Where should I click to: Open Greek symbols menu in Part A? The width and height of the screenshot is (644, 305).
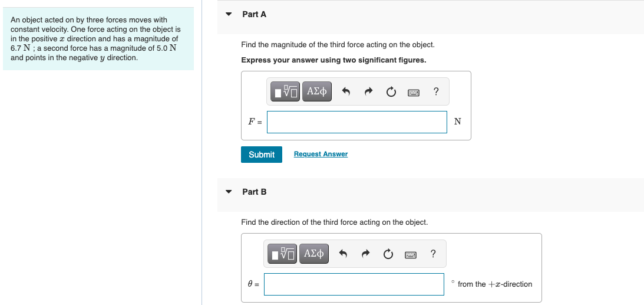pyautogui.click(x=317, y=91)
